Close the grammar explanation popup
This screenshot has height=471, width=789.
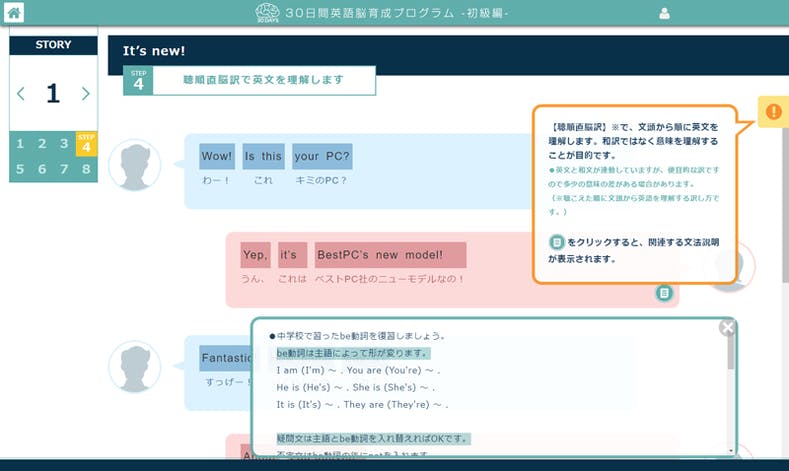[727, 327]
